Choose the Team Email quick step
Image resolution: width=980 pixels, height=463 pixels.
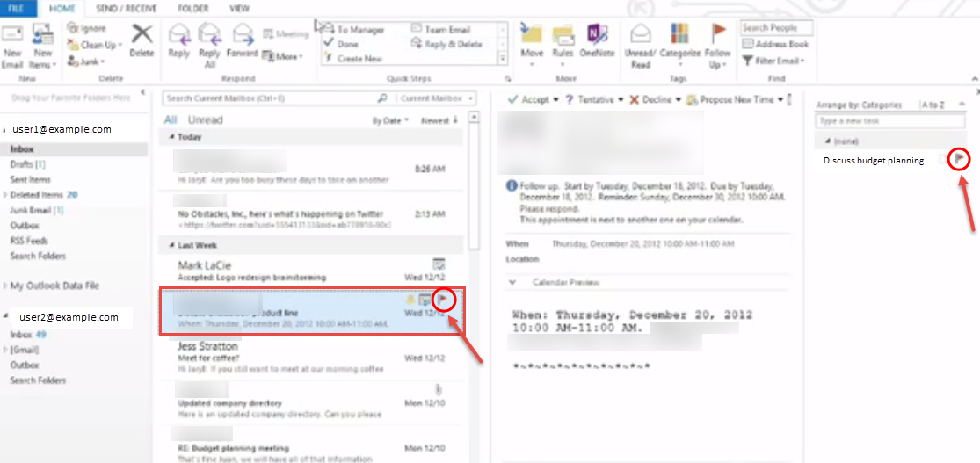440,29
